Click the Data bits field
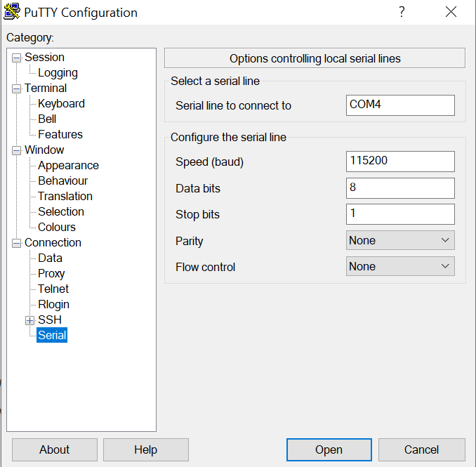Viewport: 476px width, 467px height. point(400,188)
